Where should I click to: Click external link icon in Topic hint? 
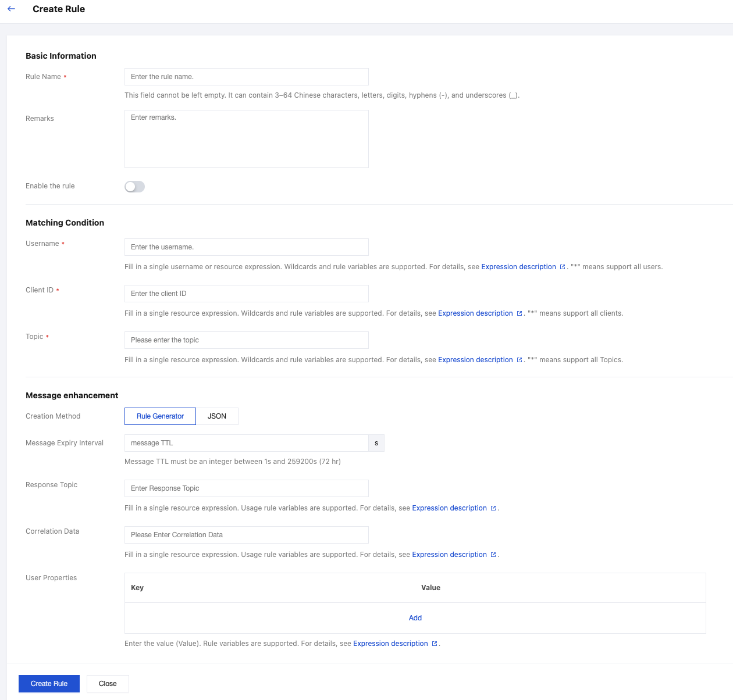(x=519, y=360)
